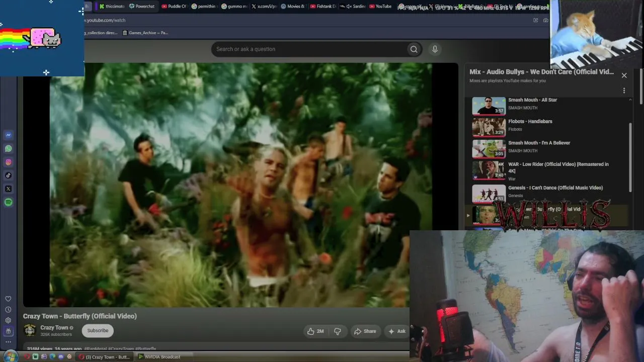This screenshot has height=362, width=644.
Task: Play Genesis - I Can't Dance thumbnail
Action: pyautogui.click(x=489, y=194)
